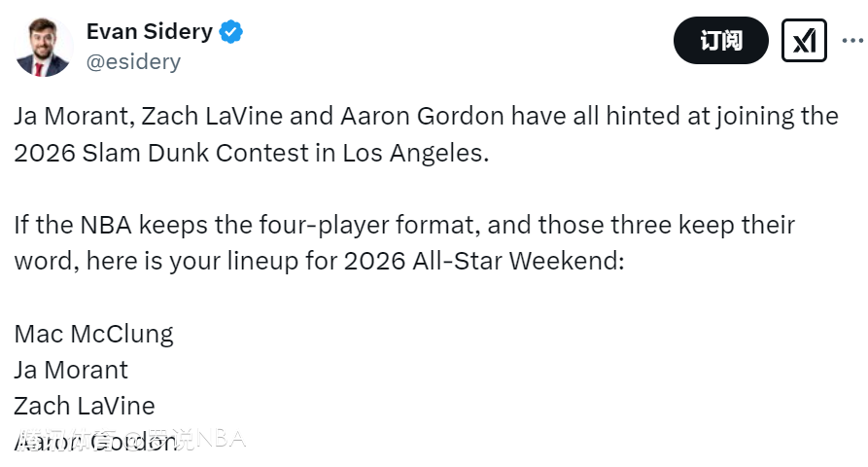Click the white watermark text ending in NBA
This screenshot has height=467, width=868.
click(x=185, y=440)
